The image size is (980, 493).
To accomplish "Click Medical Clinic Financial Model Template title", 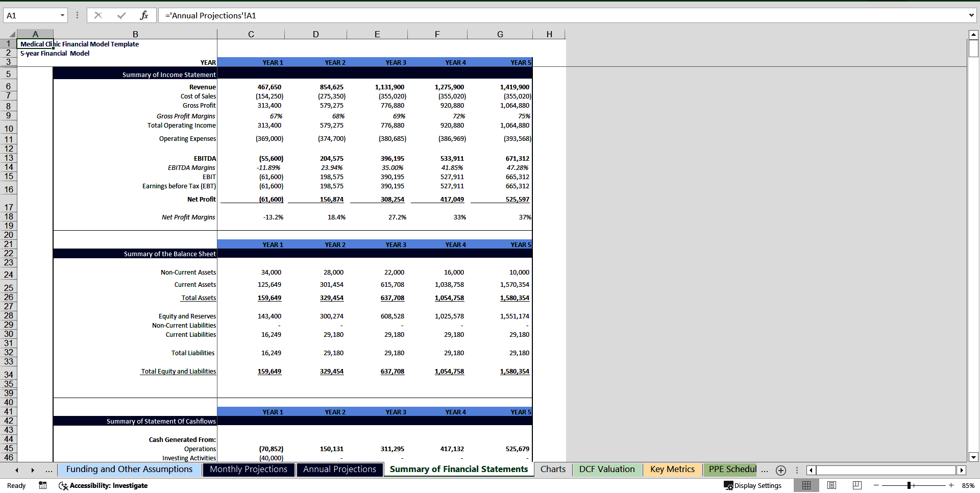I will coord(80,44).
